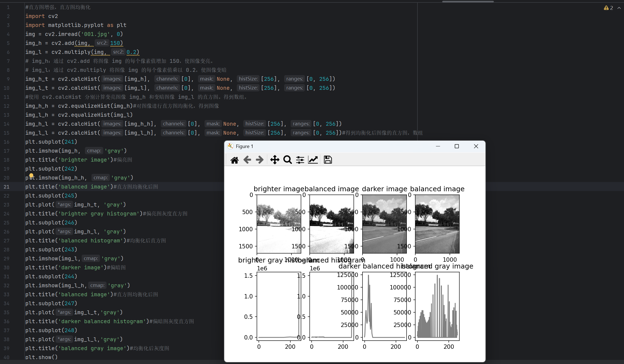This screenshot has height=364, width=624.
Task: Click the darker image subplot
Action: [x=384, y=224]
